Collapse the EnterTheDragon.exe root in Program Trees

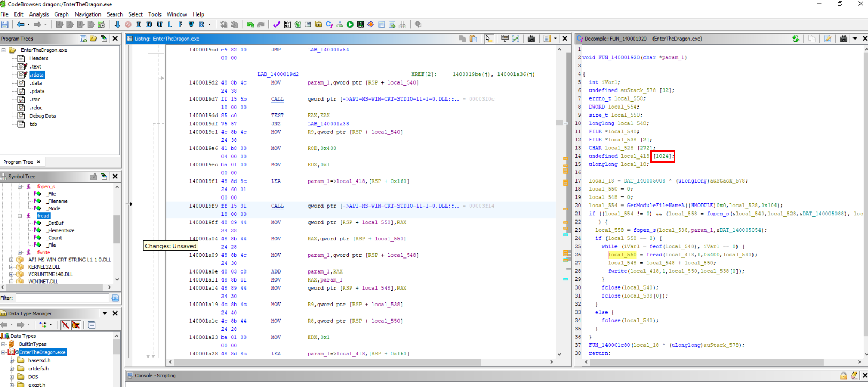click(3, 50)
